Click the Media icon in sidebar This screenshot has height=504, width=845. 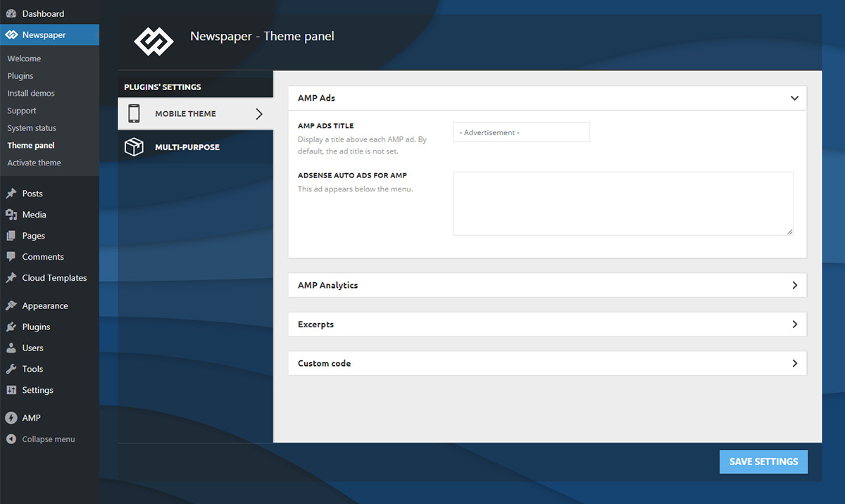click(x=11, y=215)
